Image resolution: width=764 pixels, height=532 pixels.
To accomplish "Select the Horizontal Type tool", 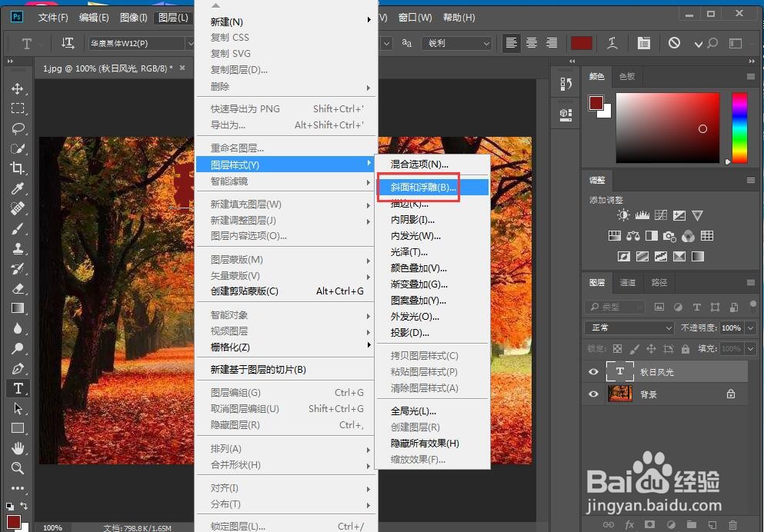I will (x=18, y=388).
